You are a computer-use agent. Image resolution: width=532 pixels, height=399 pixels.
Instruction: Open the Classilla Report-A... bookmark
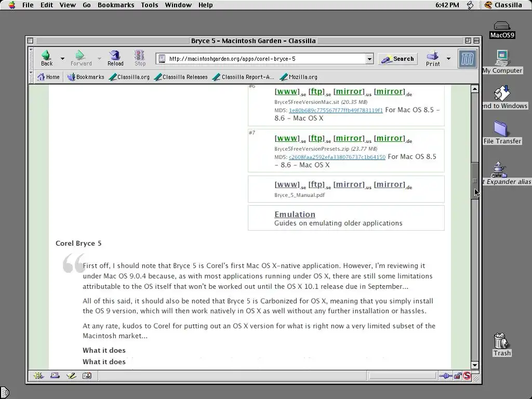(x=243, y=77)
